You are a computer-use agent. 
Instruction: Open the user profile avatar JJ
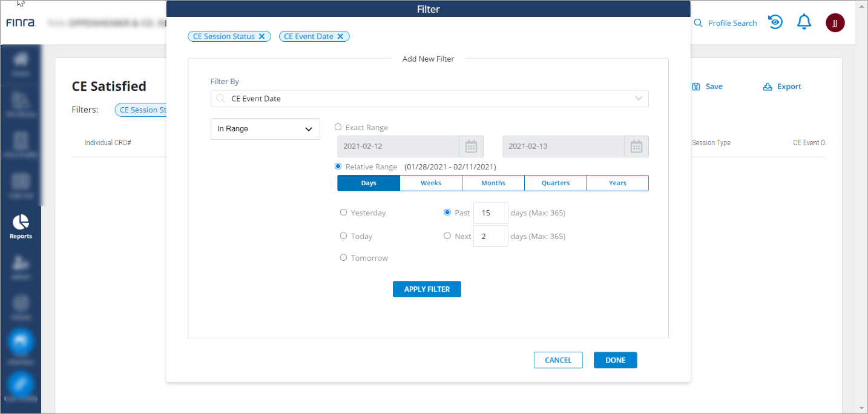point(835,23)
